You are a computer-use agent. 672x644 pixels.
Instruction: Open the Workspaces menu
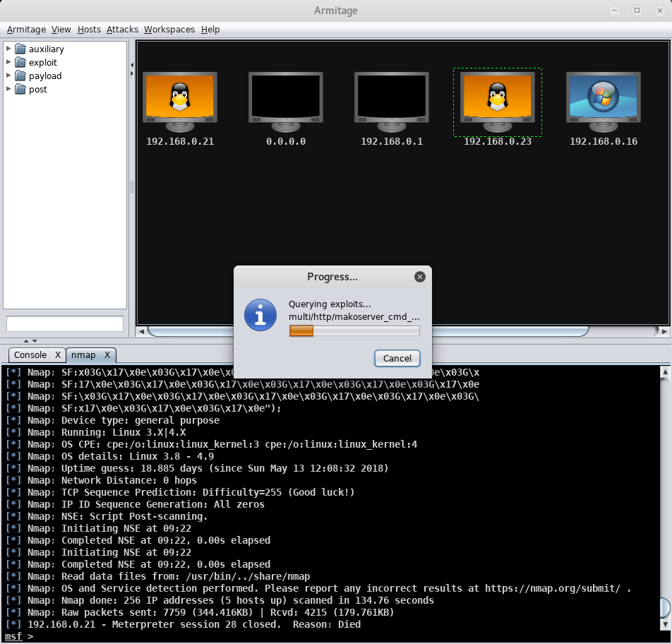169,30
